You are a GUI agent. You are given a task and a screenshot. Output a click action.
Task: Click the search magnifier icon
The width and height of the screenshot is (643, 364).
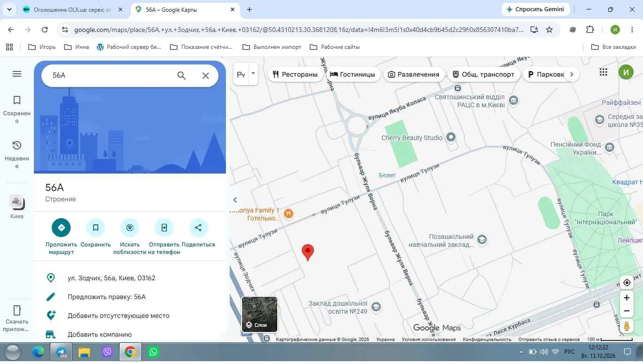[182, 76]
